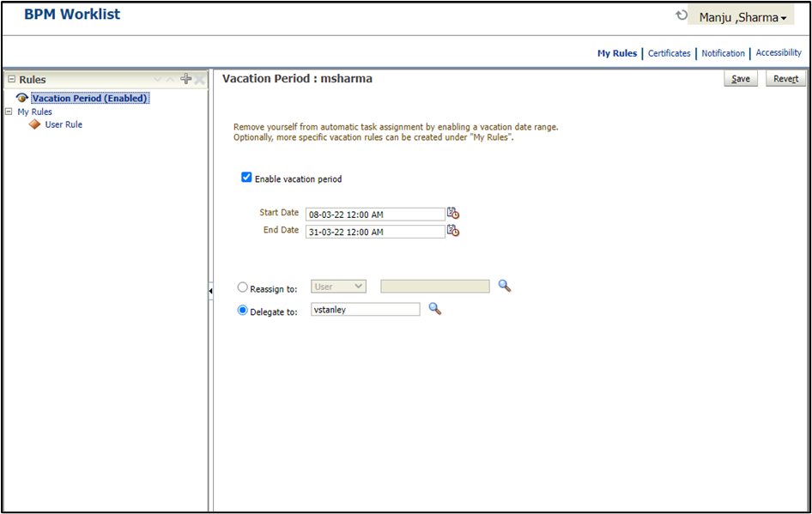Select the Reassign to radio button
Viewport: 812px width, 514px height.
(x=242, y=287)
